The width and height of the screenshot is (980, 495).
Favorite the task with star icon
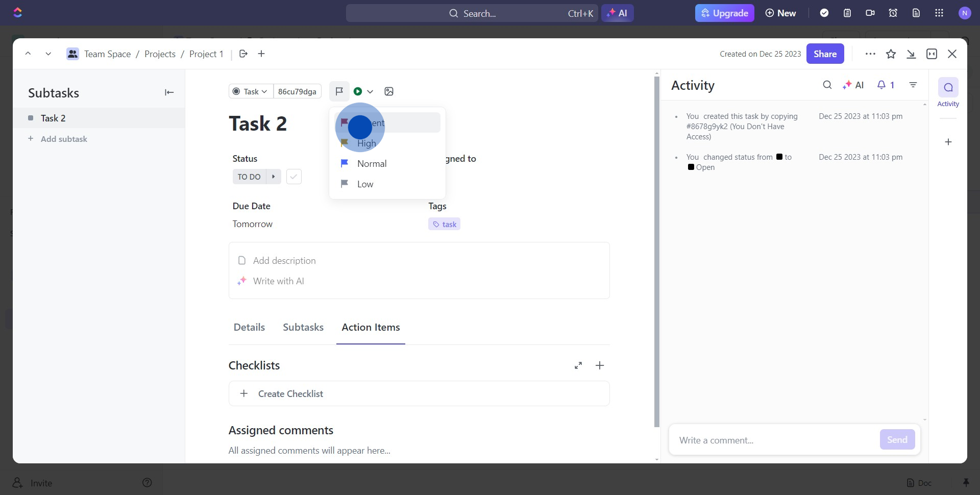891,54
